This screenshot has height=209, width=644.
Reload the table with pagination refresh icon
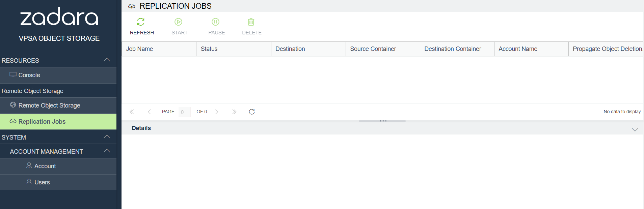click(x=252, y=112)
